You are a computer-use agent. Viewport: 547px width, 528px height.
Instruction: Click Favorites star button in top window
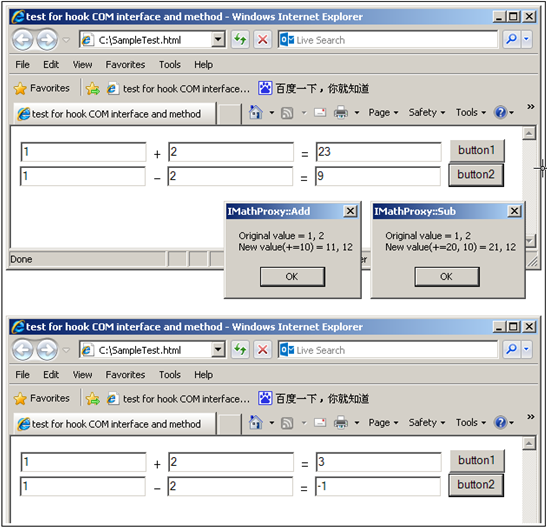(x=42, y=88)
